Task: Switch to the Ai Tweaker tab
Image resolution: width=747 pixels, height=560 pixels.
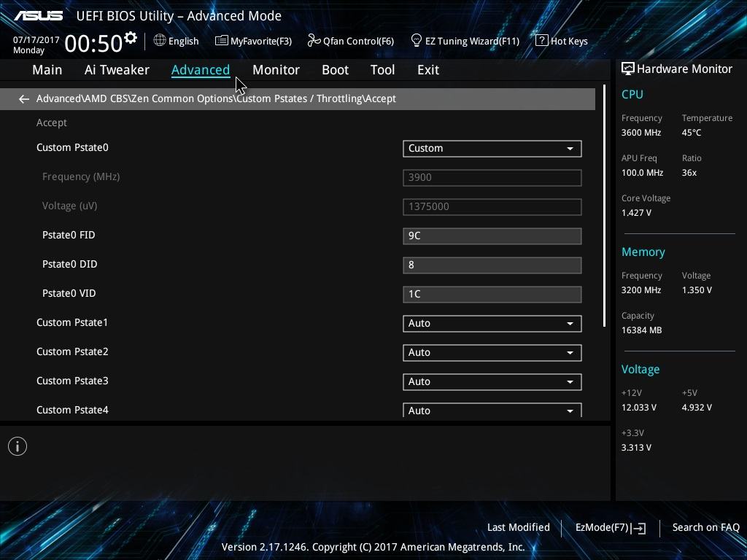Action: [x=117, y=70]
